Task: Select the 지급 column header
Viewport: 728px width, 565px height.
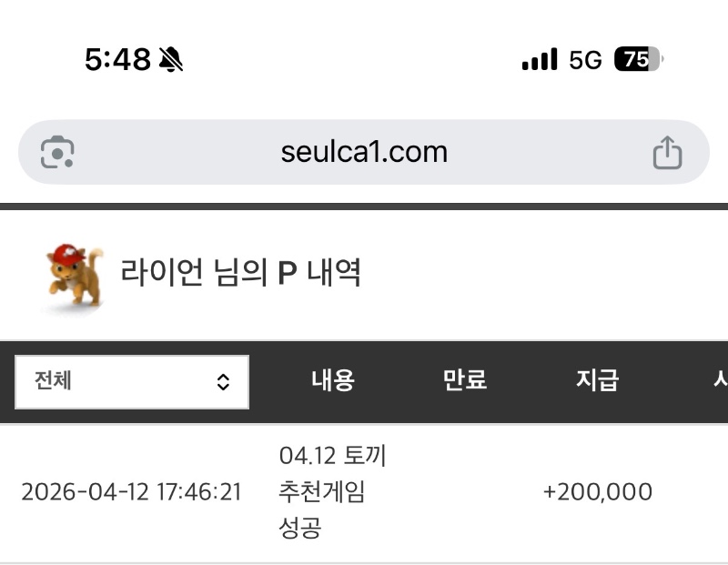Action: click(597, 380)
